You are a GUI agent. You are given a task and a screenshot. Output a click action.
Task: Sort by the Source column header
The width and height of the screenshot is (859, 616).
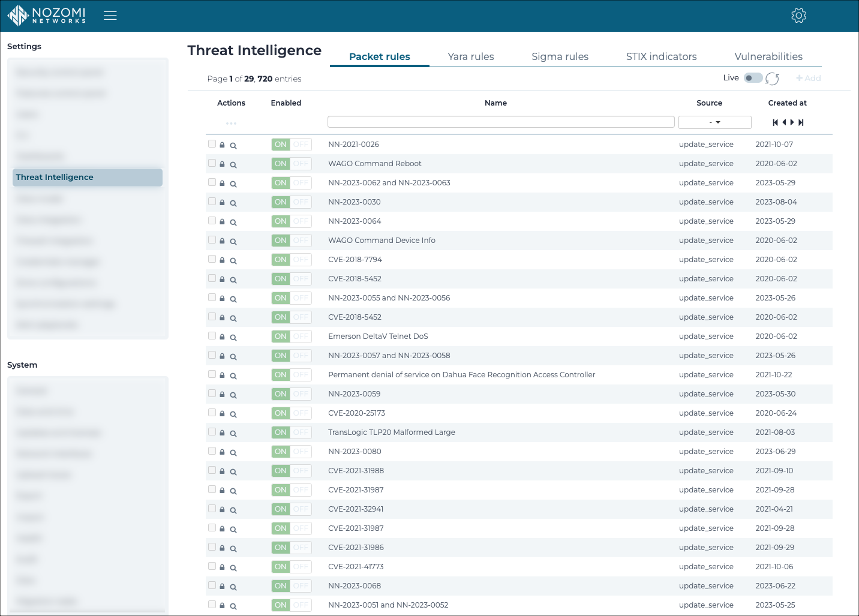[x=709, y=103]
